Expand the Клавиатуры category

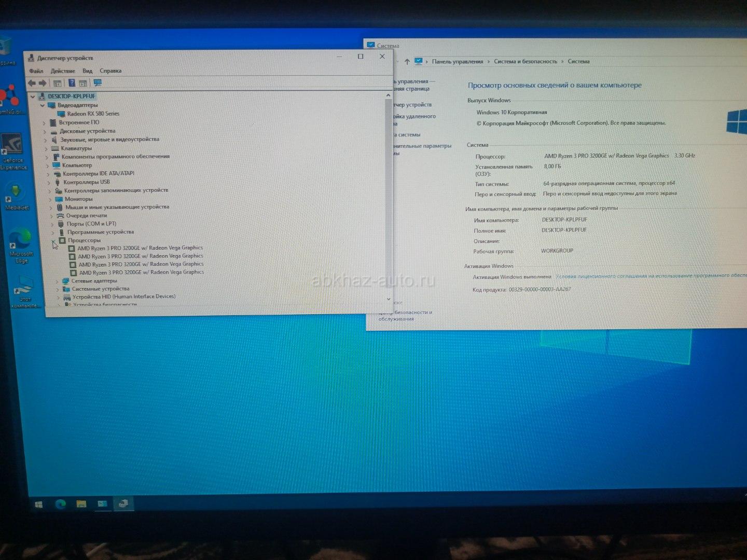pyautogui.click(x=46, y=149)
